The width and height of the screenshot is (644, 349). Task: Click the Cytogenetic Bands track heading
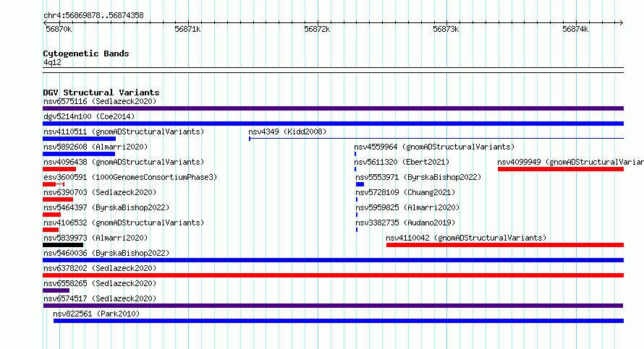click(x=86, y=53)
